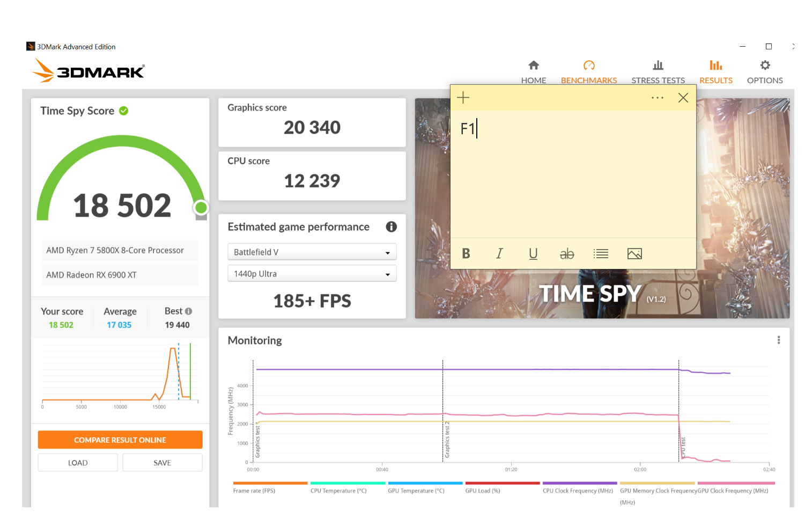This screenshot has height=525, width=812.
Task: Click the Home icon in navigation
Action: (x=533, y=65)
